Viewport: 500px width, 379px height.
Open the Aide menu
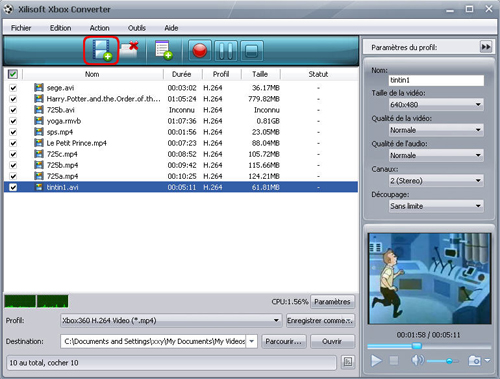171,28
